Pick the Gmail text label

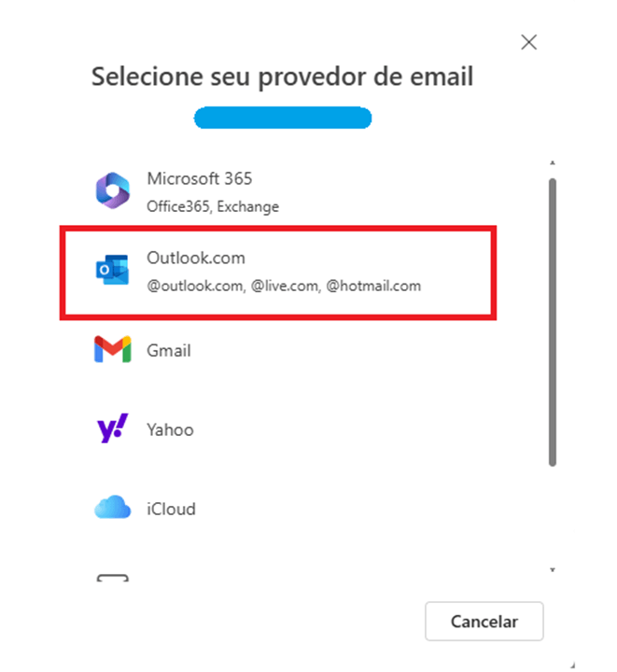coord(169,351)
